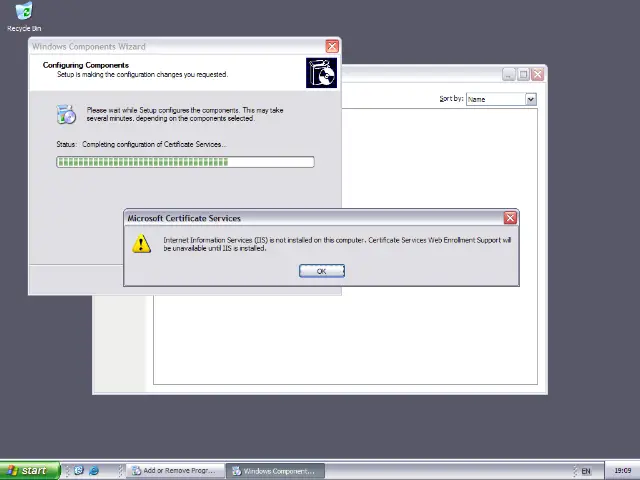The width and height of the screenshot is (640, 480).
Task: Click the small setup CD icon beside the wait message
Action: tap(66, 114)
